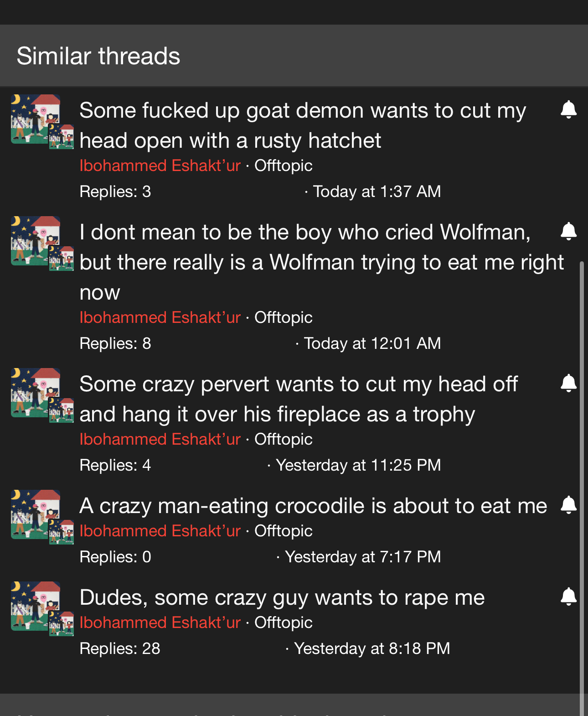Click bell icon beside 'Dudes, some crazy guy' thread
This screenshot has width=588, height=716.
(568, 597)
